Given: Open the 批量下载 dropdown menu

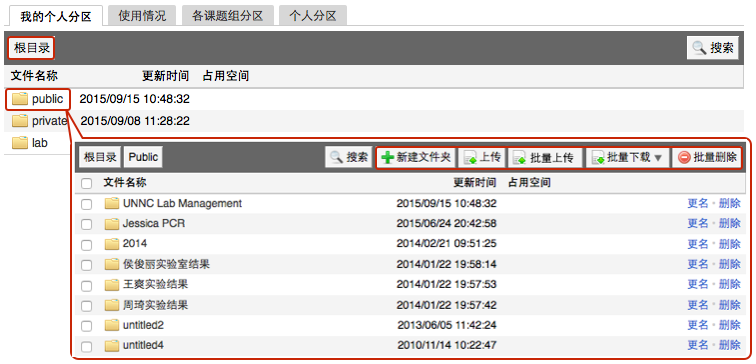Looking at the screenshot, I should click(627, 157).
